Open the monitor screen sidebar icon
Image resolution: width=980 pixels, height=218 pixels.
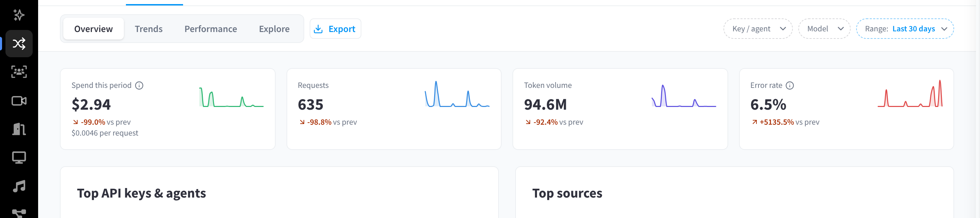pos(19,158)
